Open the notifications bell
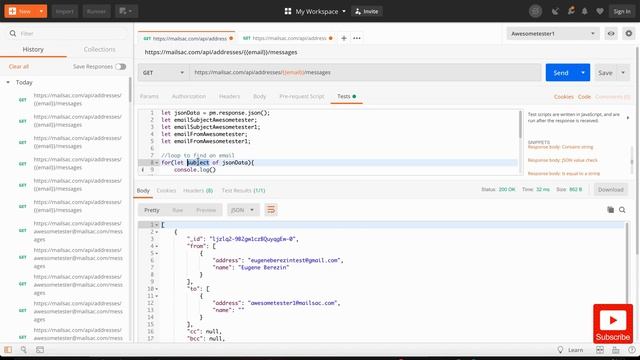640x360 pixels. pyautogui.click(x=585, y=11)
